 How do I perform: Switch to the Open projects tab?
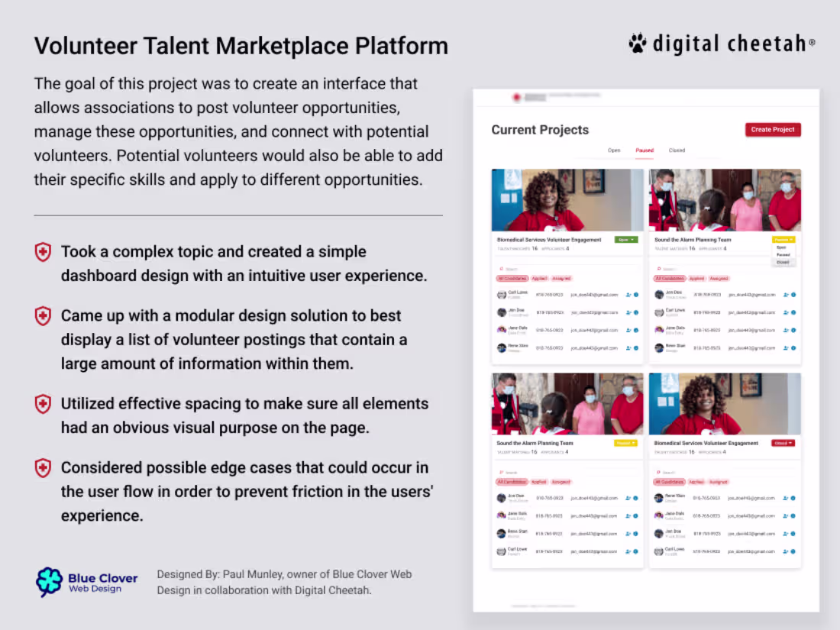point(615,150)
